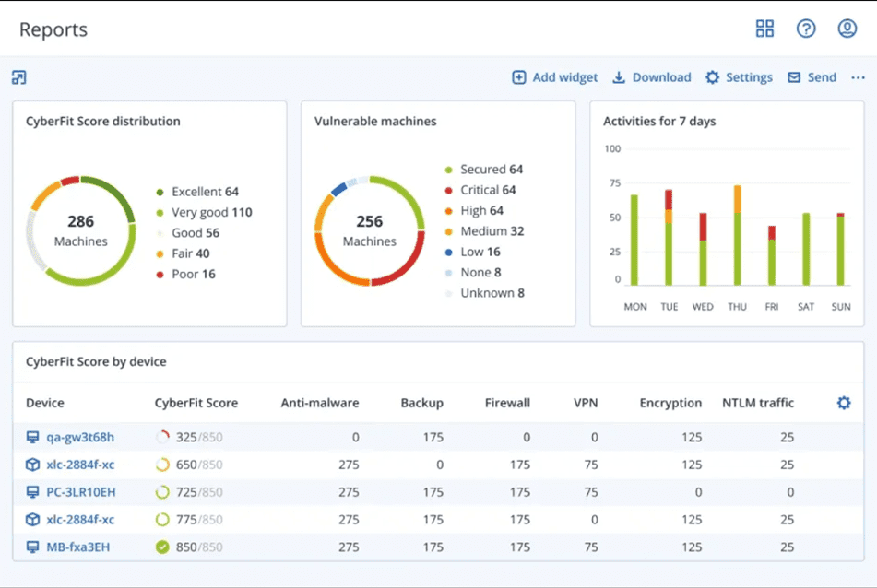Click the help question mark icon

pyautogui.click(x=806, y=29)
